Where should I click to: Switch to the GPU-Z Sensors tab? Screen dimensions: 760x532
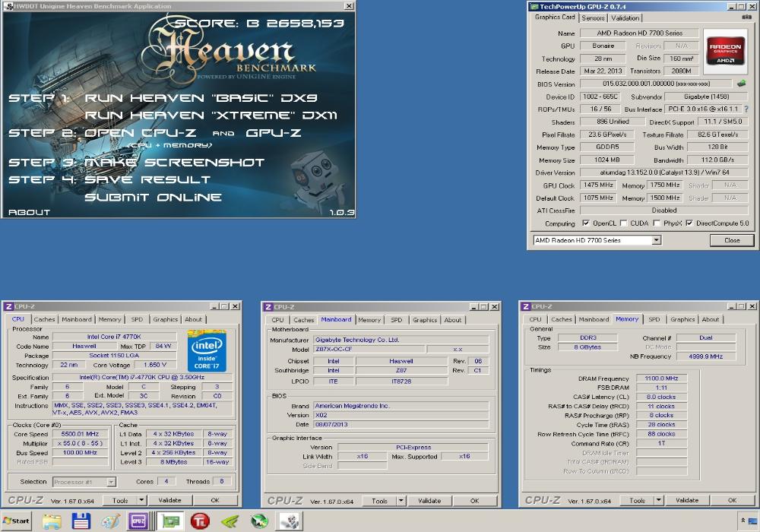[593, 18]
